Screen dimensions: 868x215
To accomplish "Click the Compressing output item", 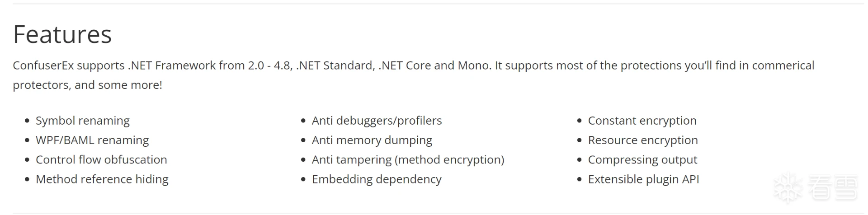I will click(642, 159).
